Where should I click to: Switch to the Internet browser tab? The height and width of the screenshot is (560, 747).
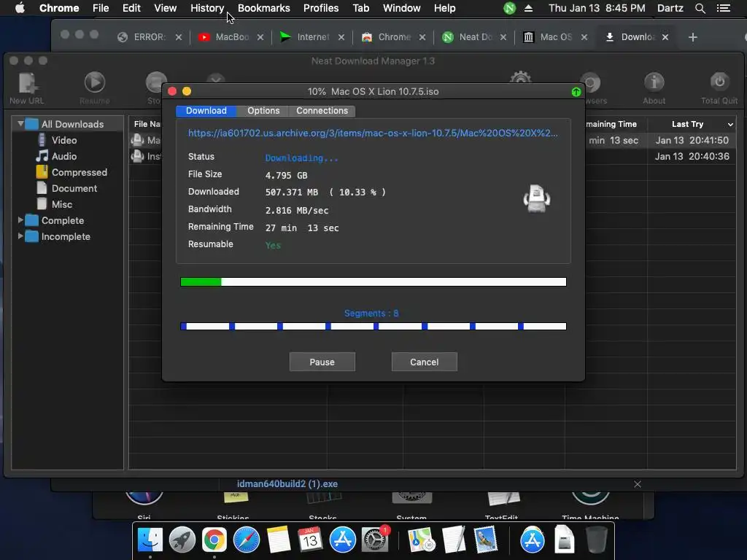pos(305,37)
